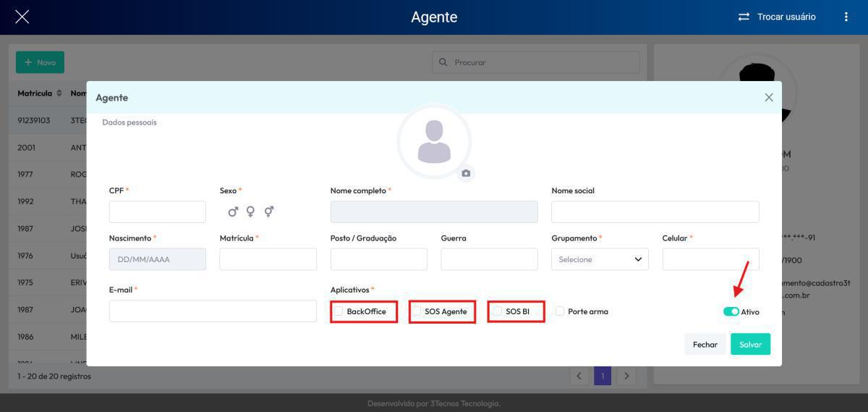Check the SOS BI checkbox
This screenshot has height=412, width=868.
pos(497,311)
